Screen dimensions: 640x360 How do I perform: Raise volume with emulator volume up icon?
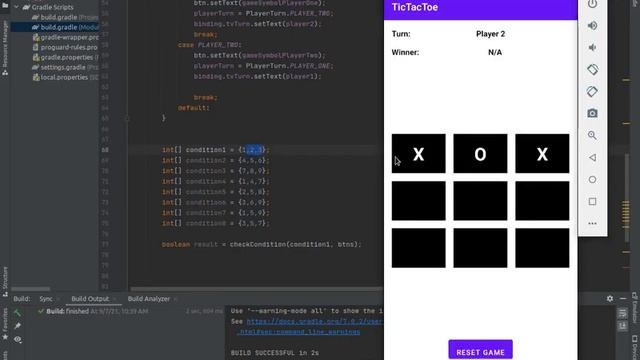[x=592, y=25]
